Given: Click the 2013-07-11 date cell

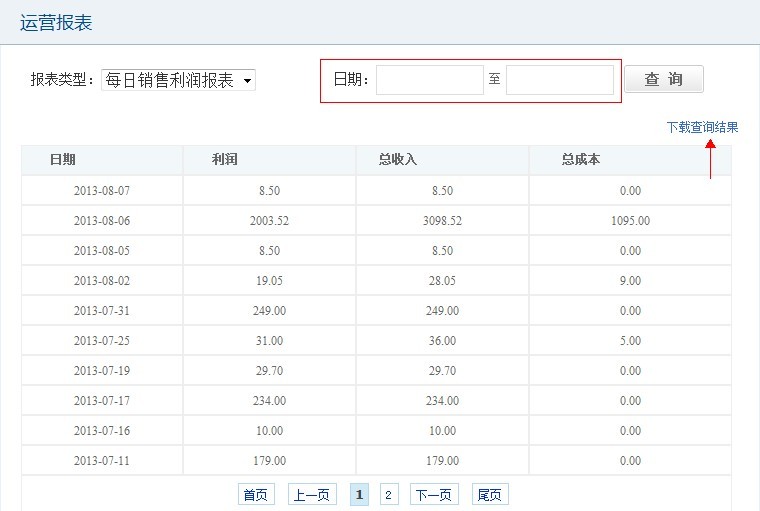Looking at the screenshot, I should click(101, 461).
